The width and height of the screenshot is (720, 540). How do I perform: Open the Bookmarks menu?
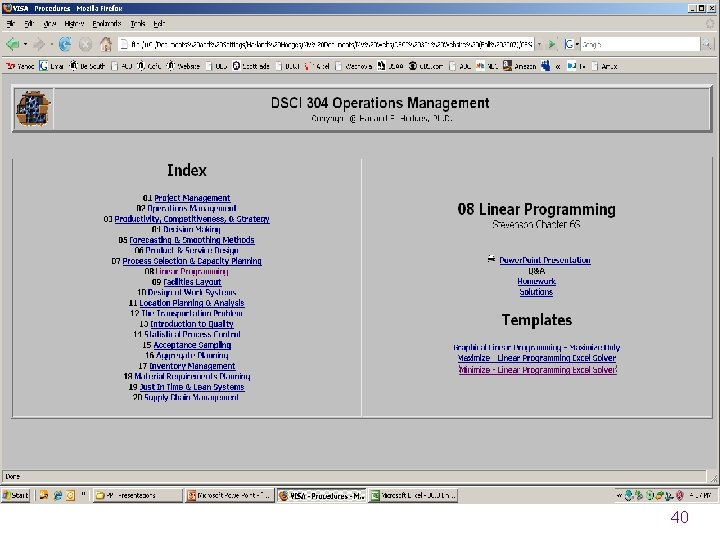tap(107, 23)
